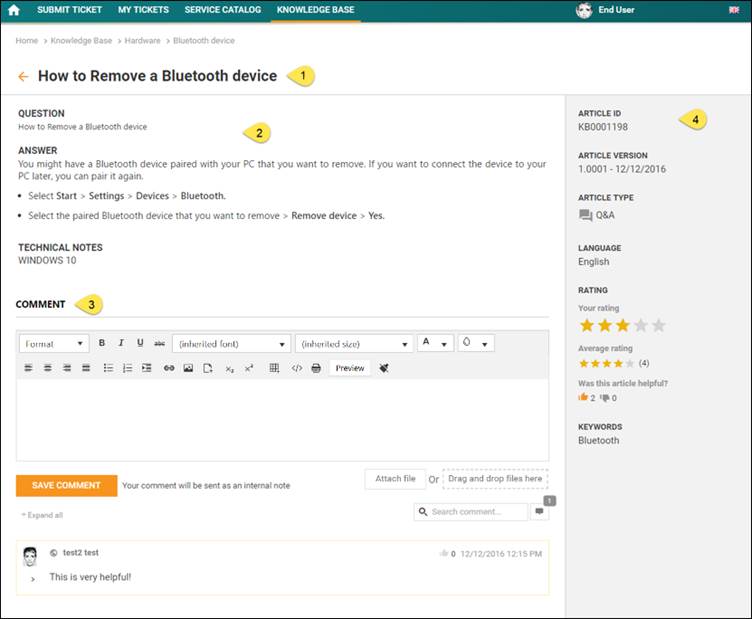This screenshot has height=619, width=752.
Task: Click the Home icon in the top bar
Action: click(14, 10)
